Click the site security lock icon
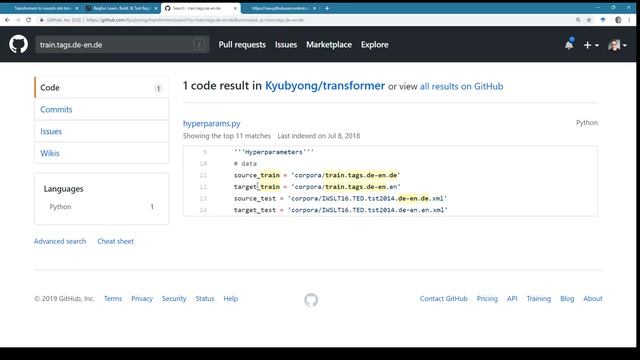The height and width of the screenshot is (360, 640). tap(42, 20)
